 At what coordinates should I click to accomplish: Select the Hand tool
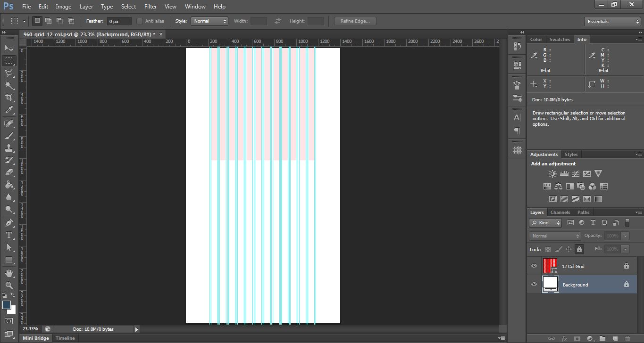[9, 272]
